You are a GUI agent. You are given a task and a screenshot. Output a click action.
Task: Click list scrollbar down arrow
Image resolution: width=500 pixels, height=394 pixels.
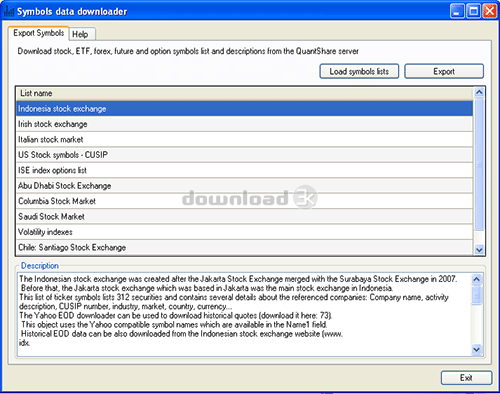479,249
